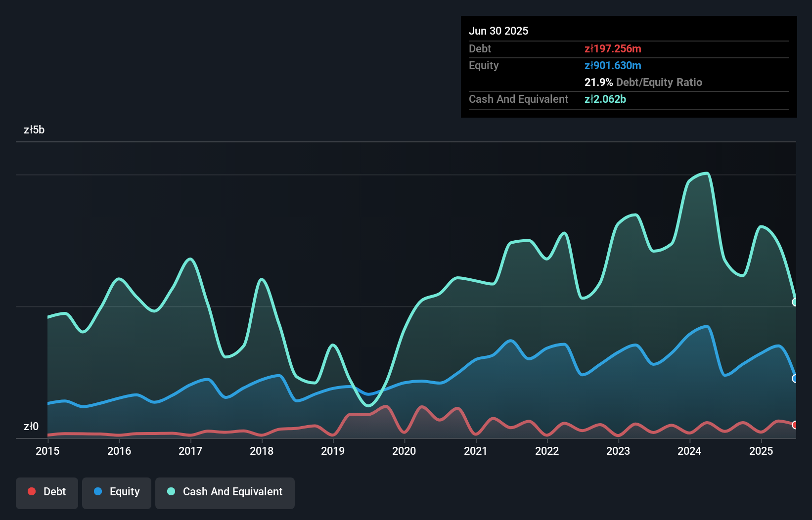
Task: Click the blue Equity endpoint marker on chart
Action: (795, 379)
